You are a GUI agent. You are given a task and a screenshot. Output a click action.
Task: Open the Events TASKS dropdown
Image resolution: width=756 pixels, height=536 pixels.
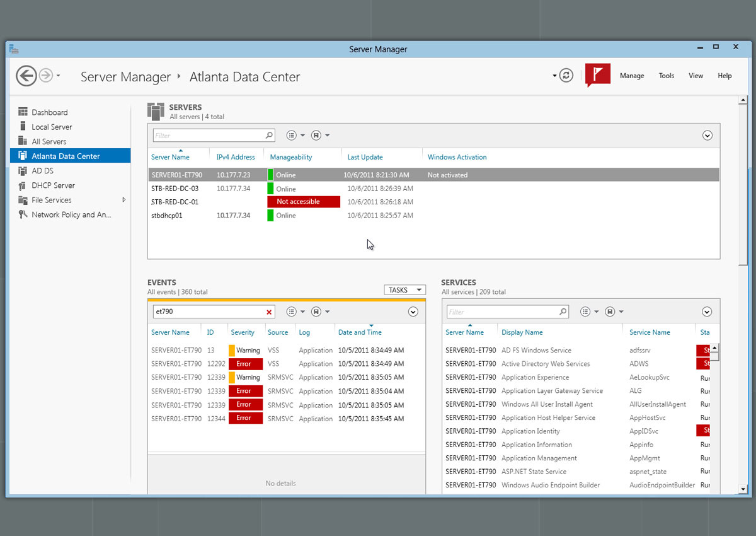click(x=405, y=290)
